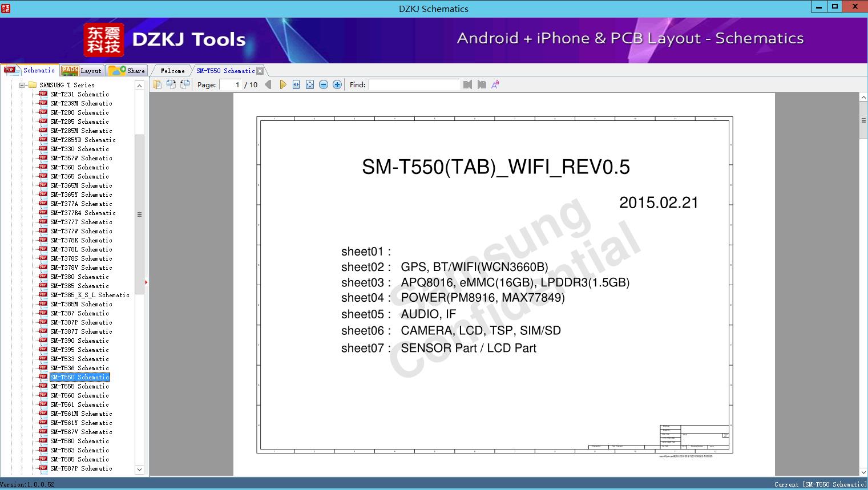Viewport: 868px width, 490px height.
Task: Click the tree panel scroll-down arrow
Action: tap(139, 469)
